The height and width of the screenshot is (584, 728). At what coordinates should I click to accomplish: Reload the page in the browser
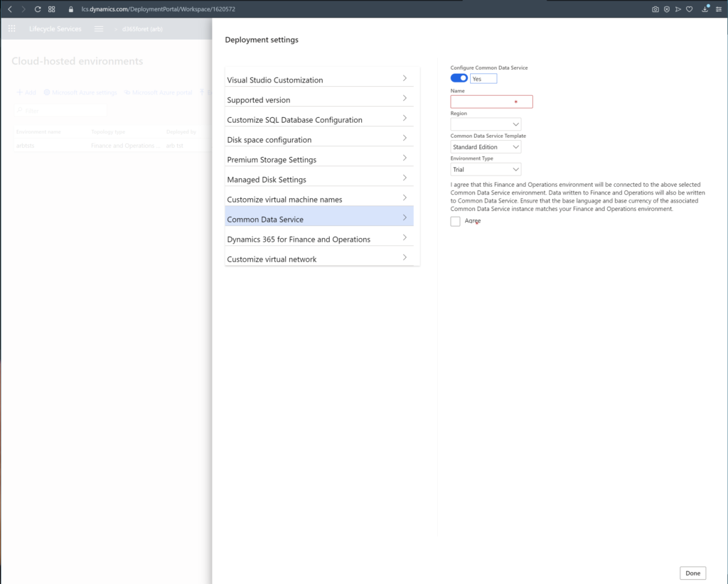tap(37, 9)
